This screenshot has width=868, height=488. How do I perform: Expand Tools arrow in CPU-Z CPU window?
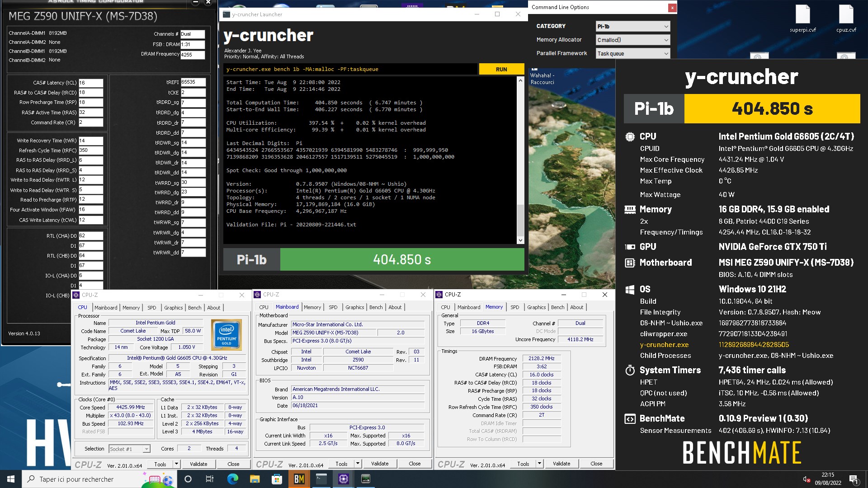[176, 464]
